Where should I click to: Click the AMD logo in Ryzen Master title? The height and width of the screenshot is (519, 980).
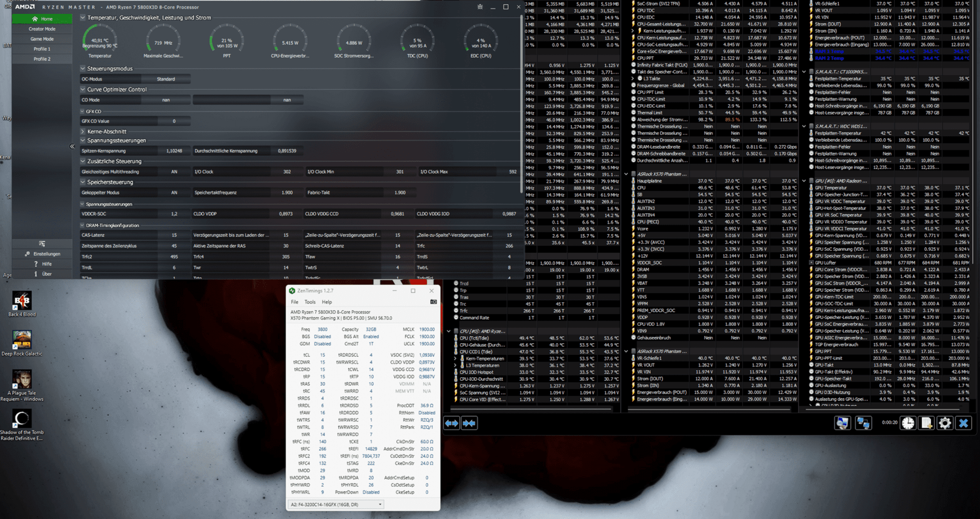(25, 7)
